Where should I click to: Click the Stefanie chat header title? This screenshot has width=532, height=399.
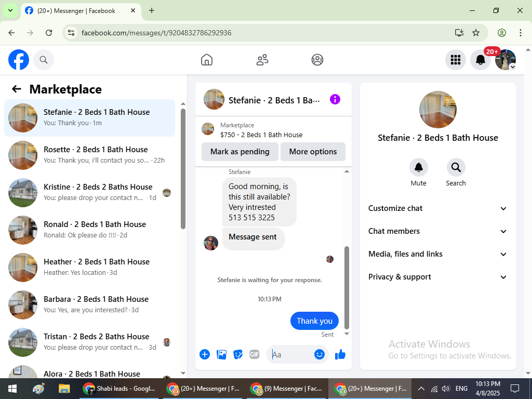point(274,100)
